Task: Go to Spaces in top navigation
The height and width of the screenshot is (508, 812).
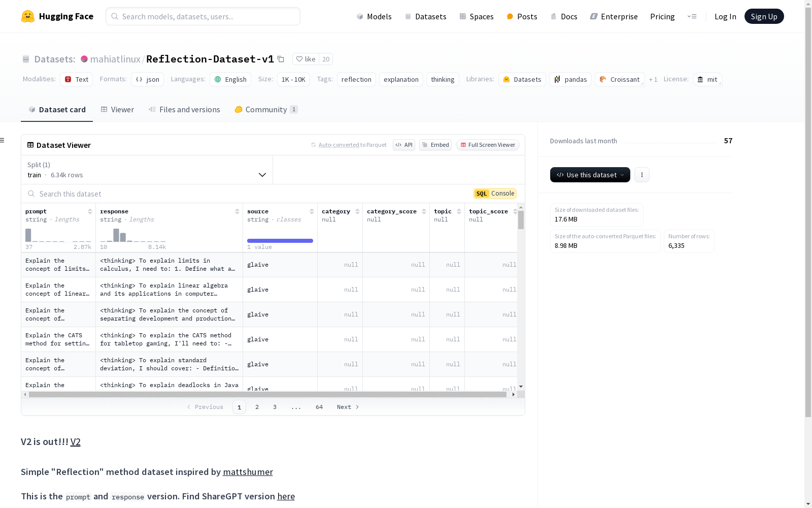Action: tap(477, 16)
